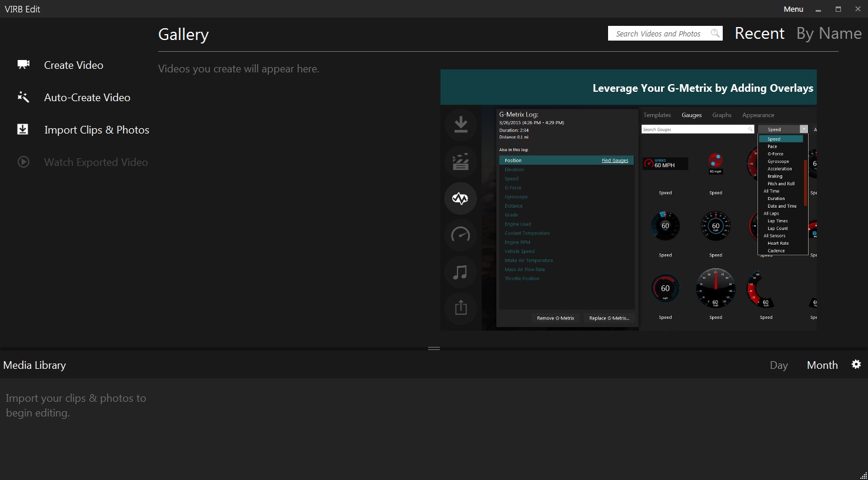868x480 pixels.
Task: Group media library by Day
Action: [x=779, y=365]
